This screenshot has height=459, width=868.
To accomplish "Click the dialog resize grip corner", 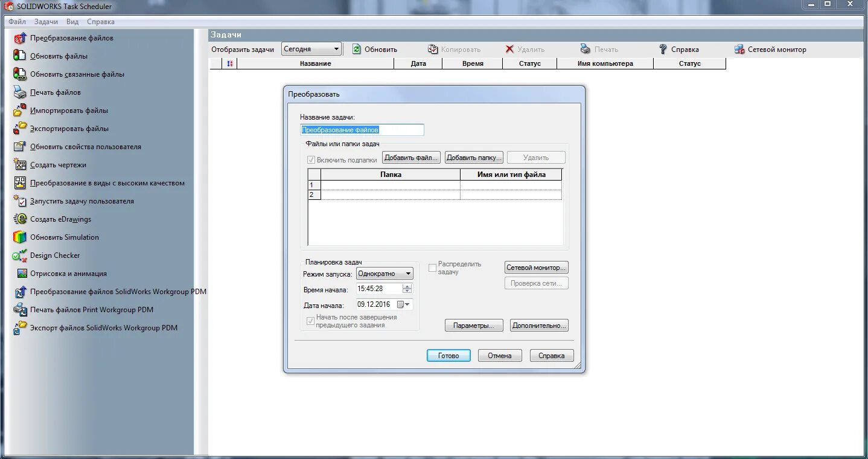I will click(578, 366).
